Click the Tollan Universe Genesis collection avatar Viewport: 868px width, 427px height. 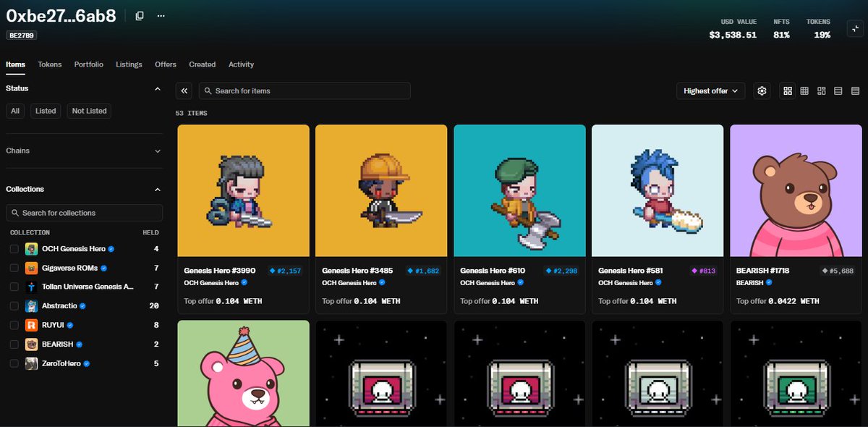coord(31,287)
